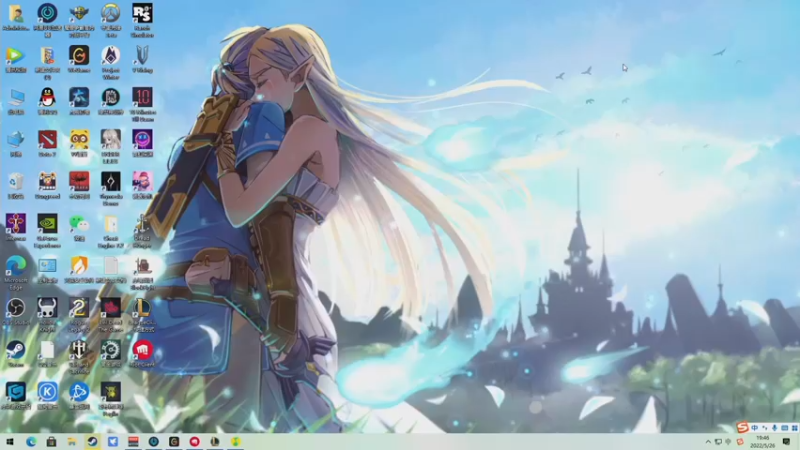
Task: Open the taskbar clock and date
Action: (x=763, y=442)
